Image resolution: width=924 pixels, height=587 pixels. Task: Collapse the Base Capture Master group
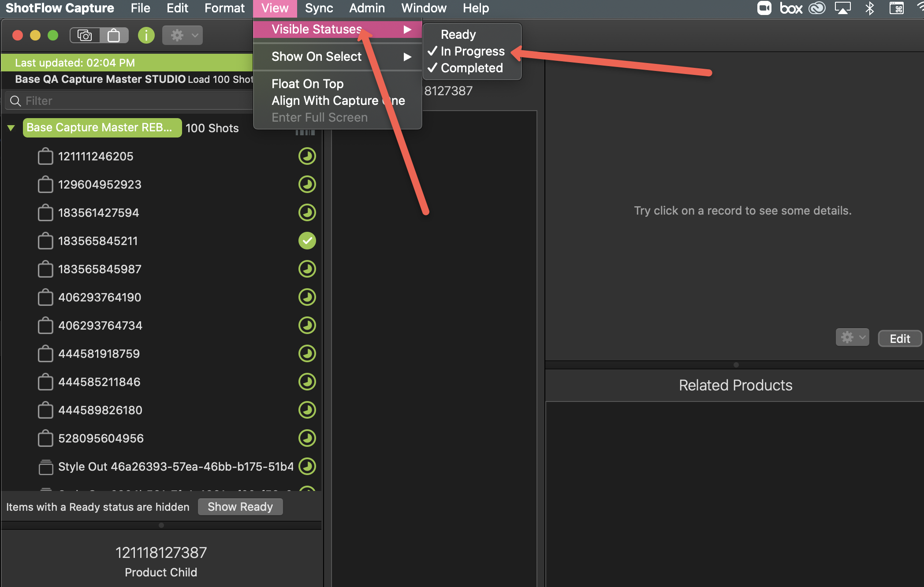pos(11,128)
